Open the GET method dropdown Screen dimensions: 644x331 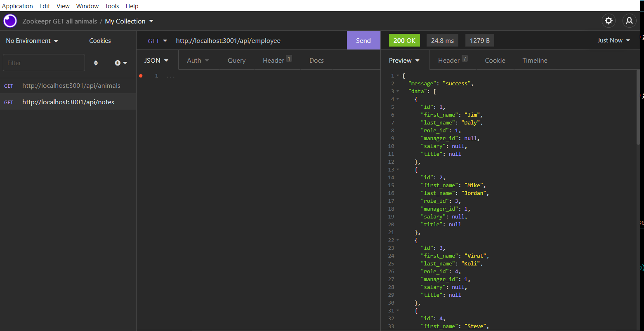coord(157,40)
